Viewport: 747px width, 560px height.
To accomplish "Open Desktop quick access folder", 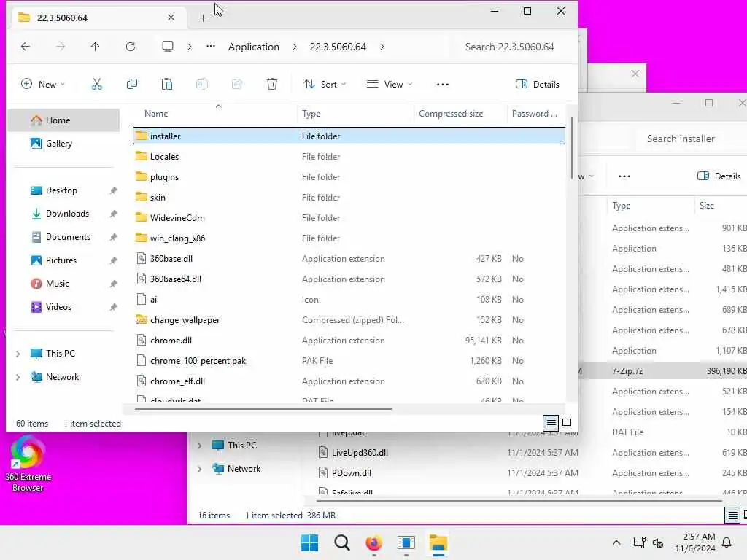I will 61,190.
